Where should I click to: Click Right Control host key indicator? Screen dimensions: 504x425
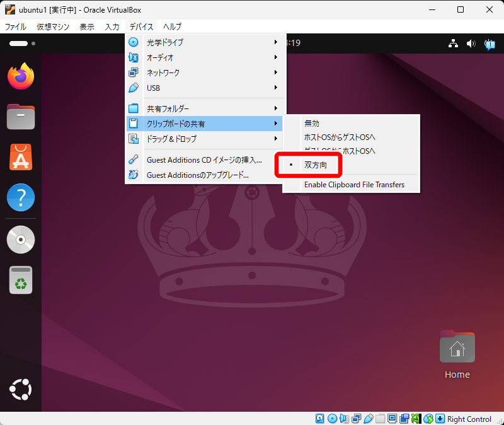point(469,419)
